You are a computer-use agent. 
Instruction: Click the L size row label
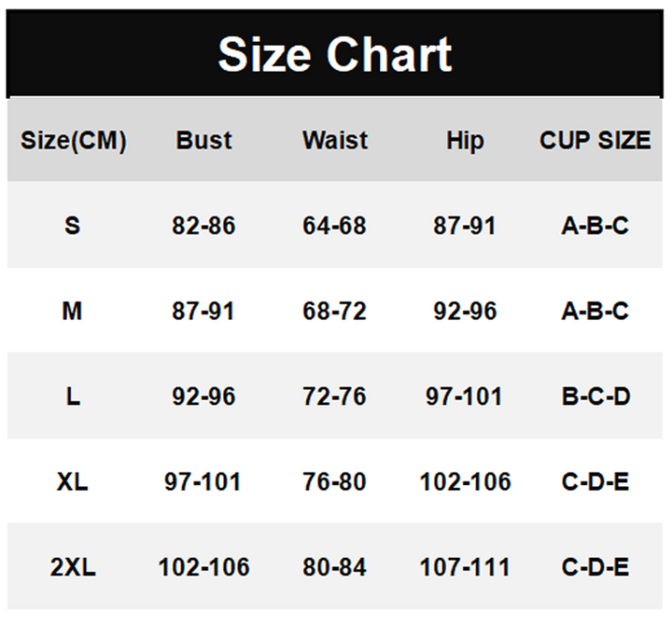tap(73, 396)
